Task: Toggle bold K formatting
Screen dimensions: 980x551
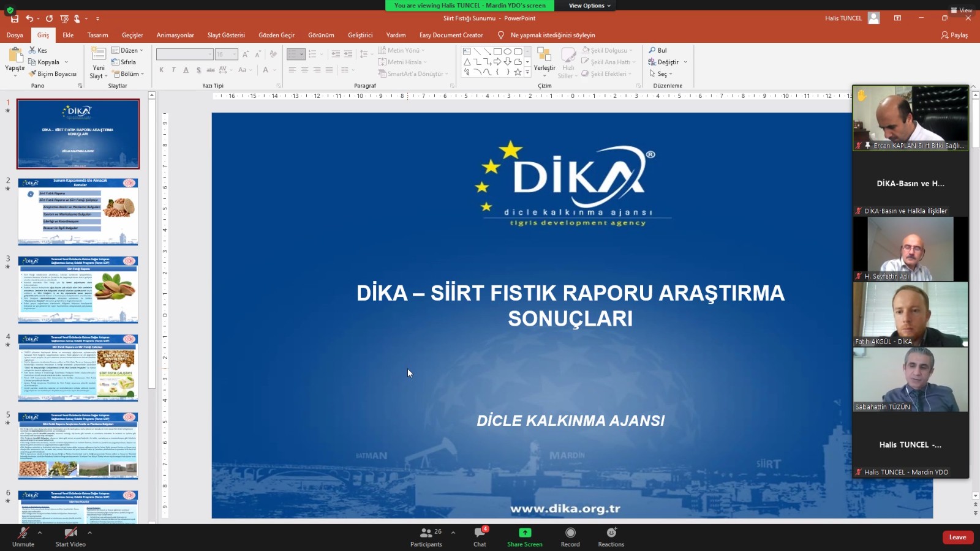Action: coord(161,70)
